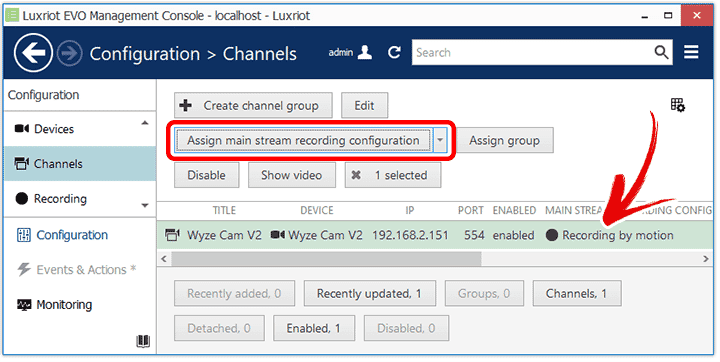Open dropdown arrow beside Assign main stream
The height and width of the screenshot is (362, 720).
pyautogui.click(x=440, y=140)
